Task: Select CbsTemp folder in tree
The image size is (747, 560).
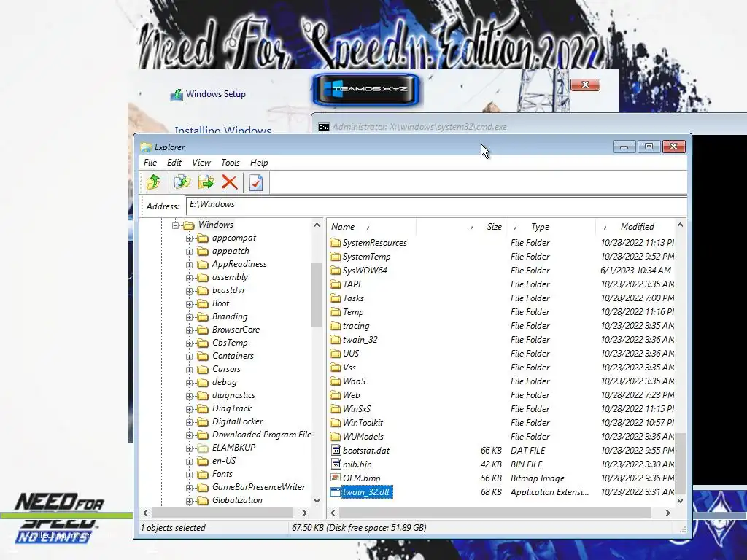Action: tap(230, 343)
